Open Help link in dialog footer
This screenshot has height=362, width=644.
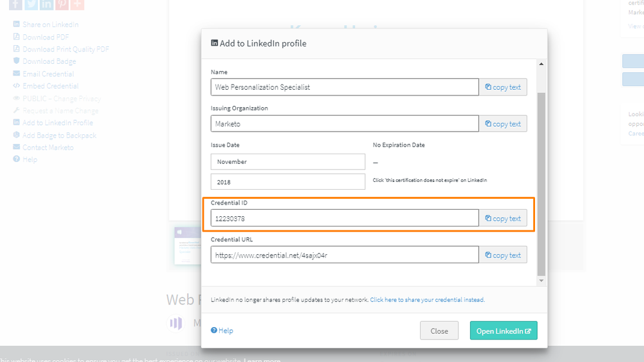click(222, 330)
